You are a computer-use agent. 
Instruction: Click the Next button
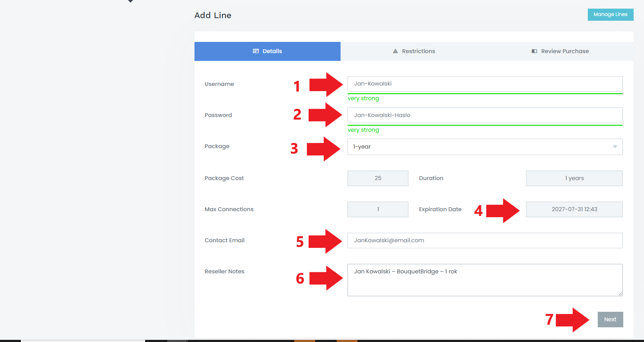610,320
